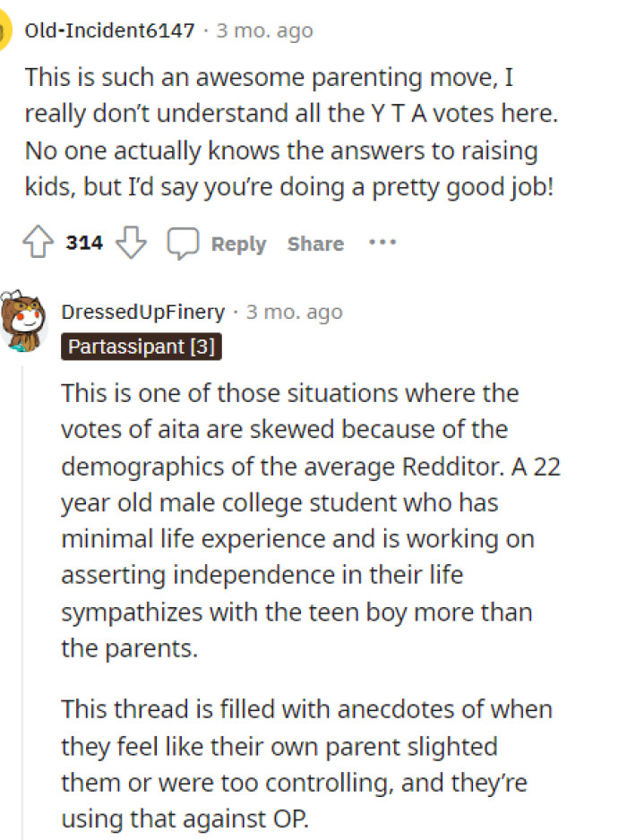Click the Share link
This screenshot has width=627, height=840.
[314, 243]
